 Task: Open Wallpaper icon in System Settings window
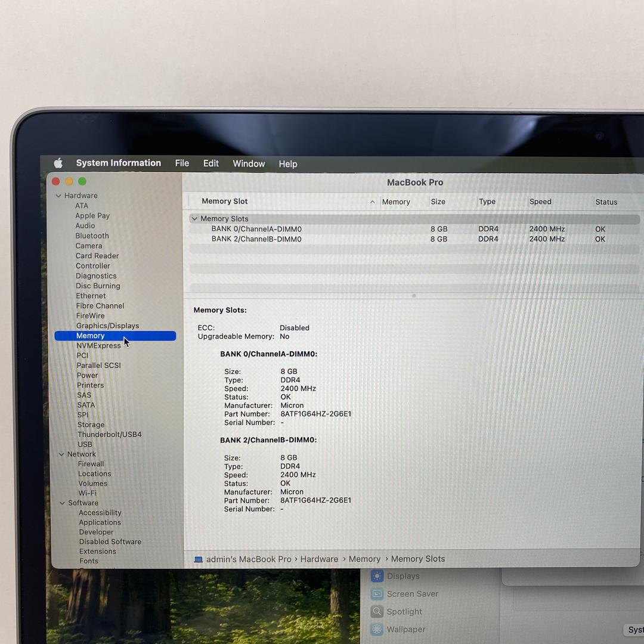click(x=377, y=629)
